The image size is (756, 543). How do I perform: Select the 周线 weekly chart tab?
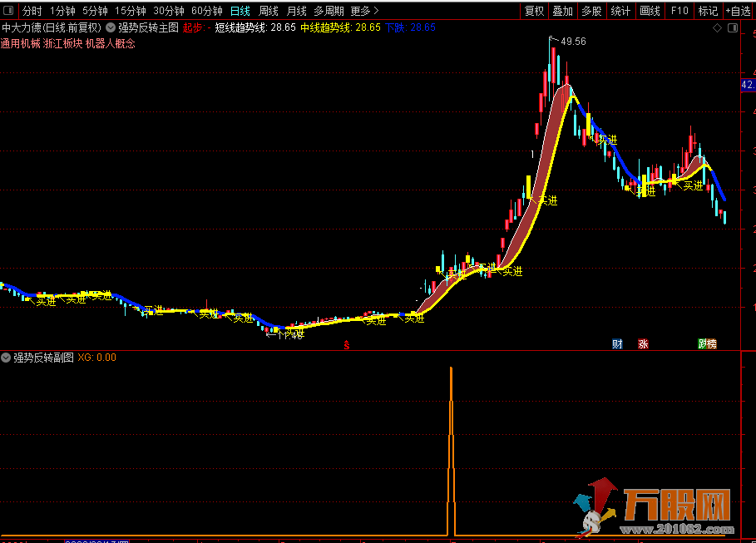268,11
